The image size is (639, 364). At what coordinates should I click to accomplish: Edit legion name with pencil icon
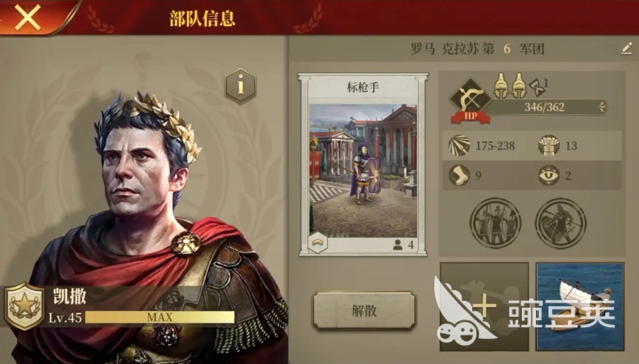(x=627, y=49)
